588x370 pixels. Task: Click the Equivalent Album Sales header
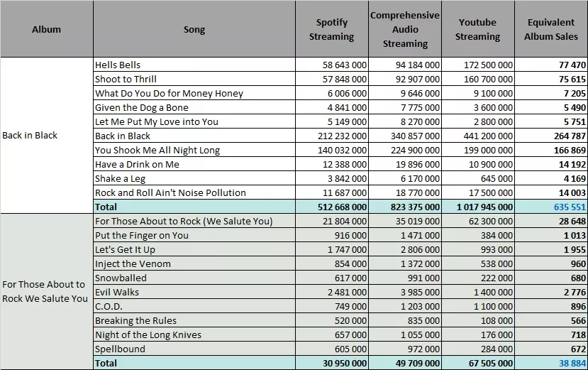(551, 29)
